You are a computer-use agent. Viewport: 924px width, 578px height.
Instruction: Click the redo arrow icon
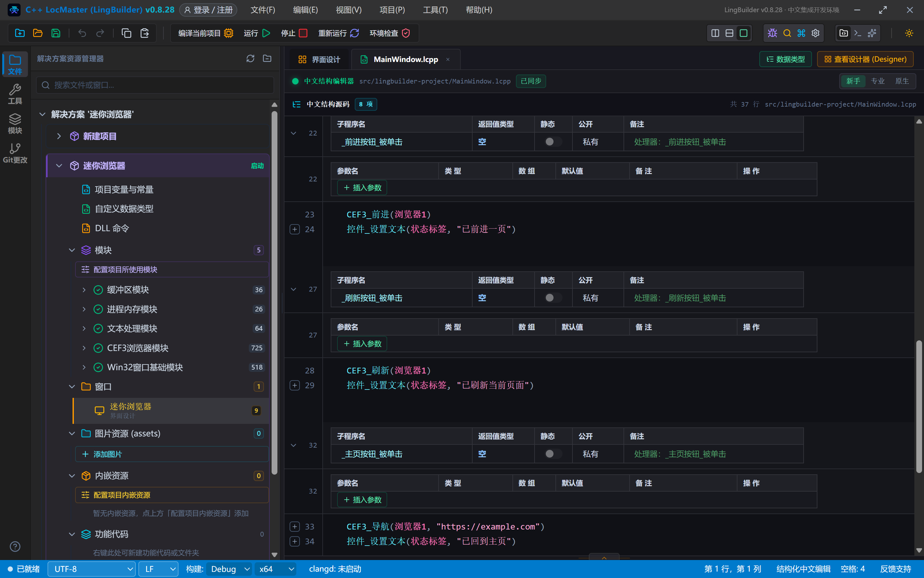(x=100, y=33)
